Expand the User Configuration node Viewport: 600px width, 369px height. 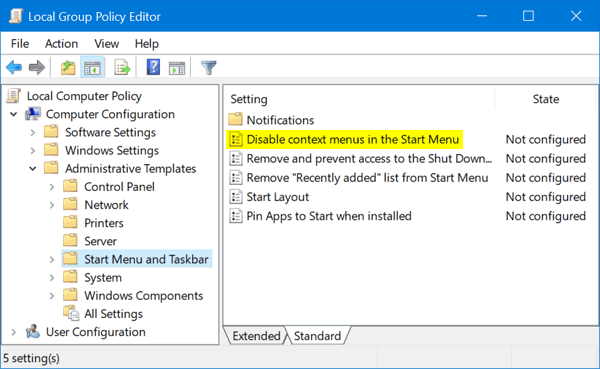click(14, 332)
